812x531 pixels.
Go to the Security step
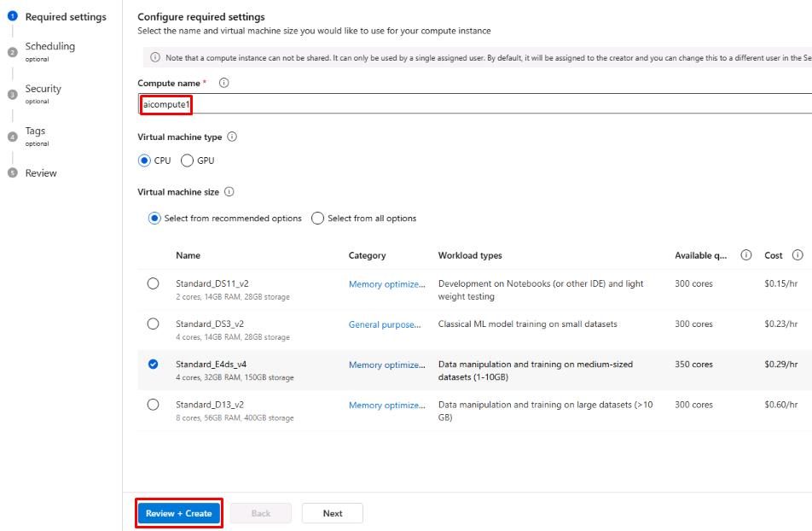(x=43, y=89)
